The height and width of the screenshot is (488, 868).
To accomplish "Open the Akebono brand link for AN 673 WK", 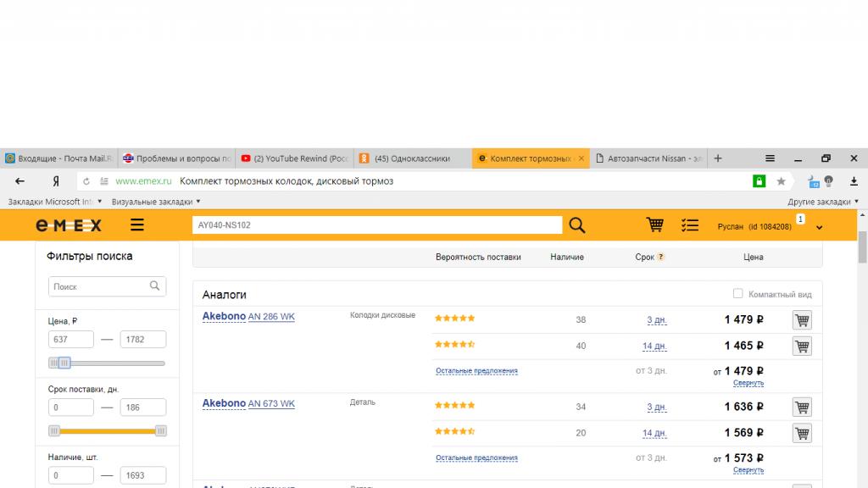I will click(x=224, y=402).
